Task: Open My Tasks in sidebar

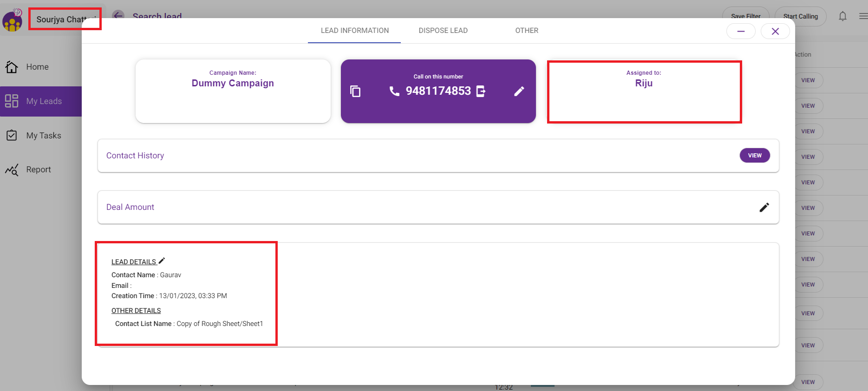Action: 43,136
